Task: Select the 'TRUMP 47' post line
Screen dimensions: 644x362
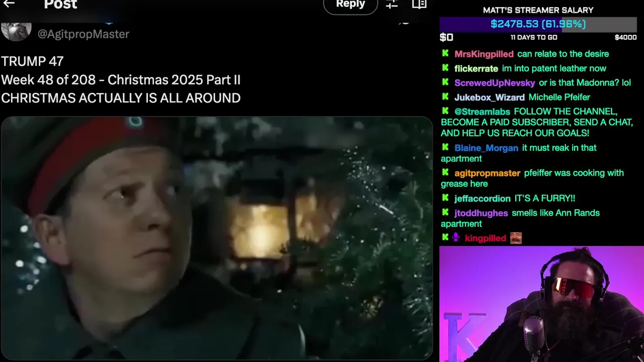Action: (x=32, y=61)
